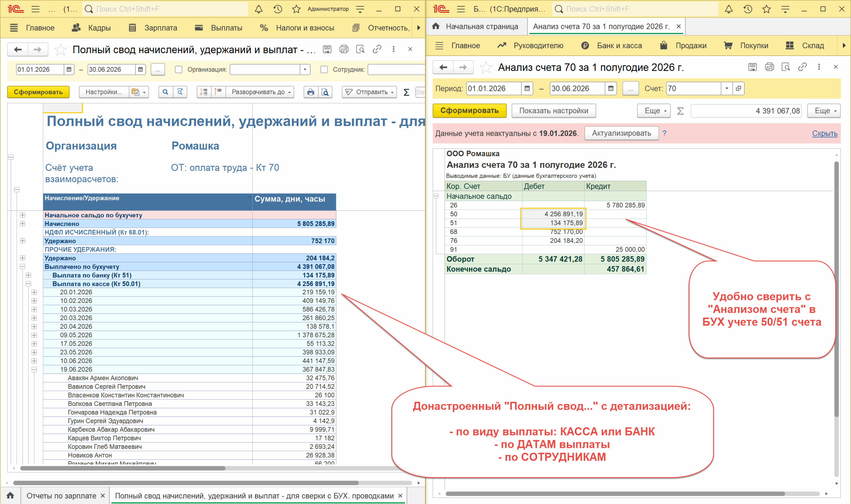Expand Выплата по банку (Кт 51) row
This screenshot has height=504, width=851.
click(x=29, y=275)
